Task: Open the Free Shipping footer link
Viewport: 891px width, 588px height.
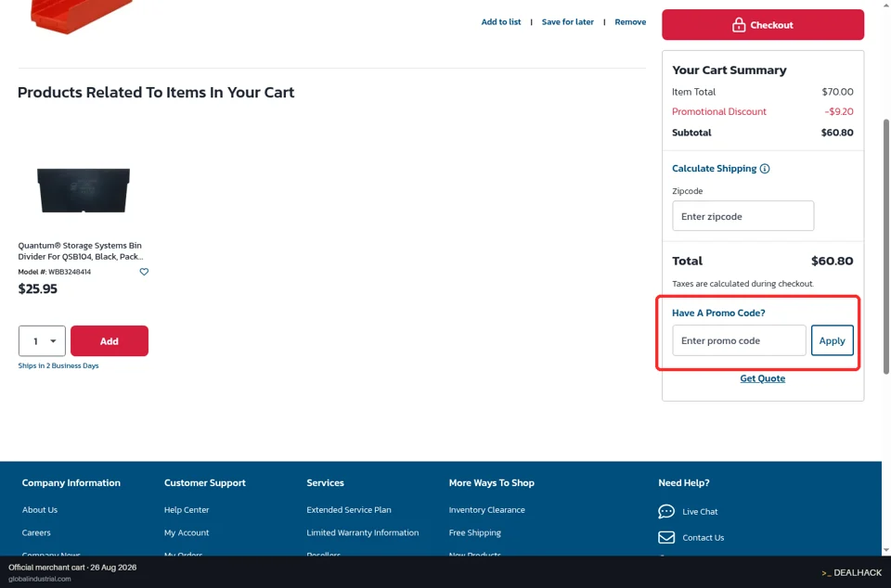Action: pyautogui.click(x=475, y=532)
